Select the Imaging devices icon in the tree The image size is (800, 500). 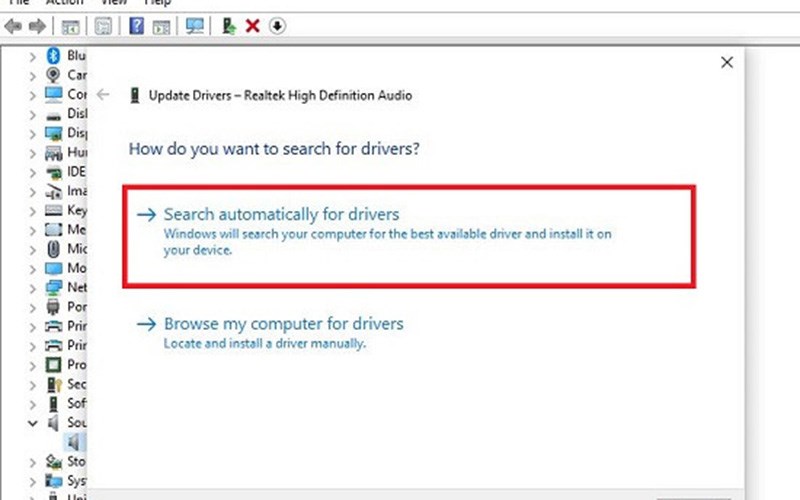pyautogui.click(x=53, y=192)
